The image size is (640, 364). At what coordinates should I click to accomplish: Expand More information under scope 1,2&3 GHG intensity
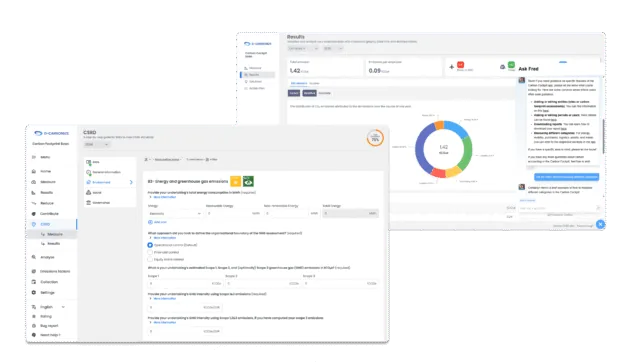tap(163, 322)
